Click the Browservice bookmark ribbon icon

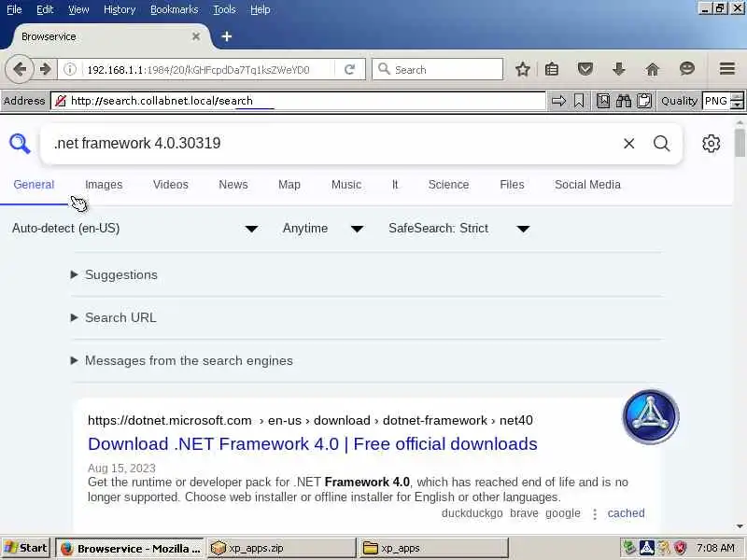pos(579,101)
